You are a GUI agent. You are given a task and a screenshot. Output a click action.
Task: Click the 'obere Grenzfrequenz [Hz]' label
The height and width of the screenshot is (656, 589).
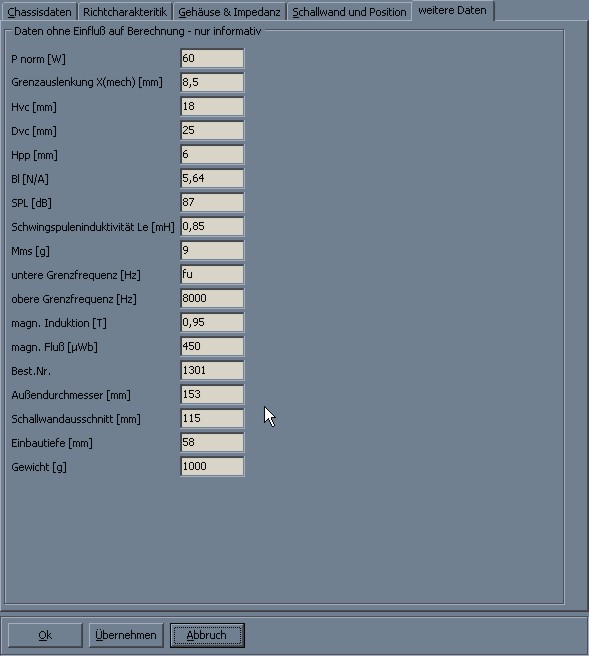pos(74,299)
